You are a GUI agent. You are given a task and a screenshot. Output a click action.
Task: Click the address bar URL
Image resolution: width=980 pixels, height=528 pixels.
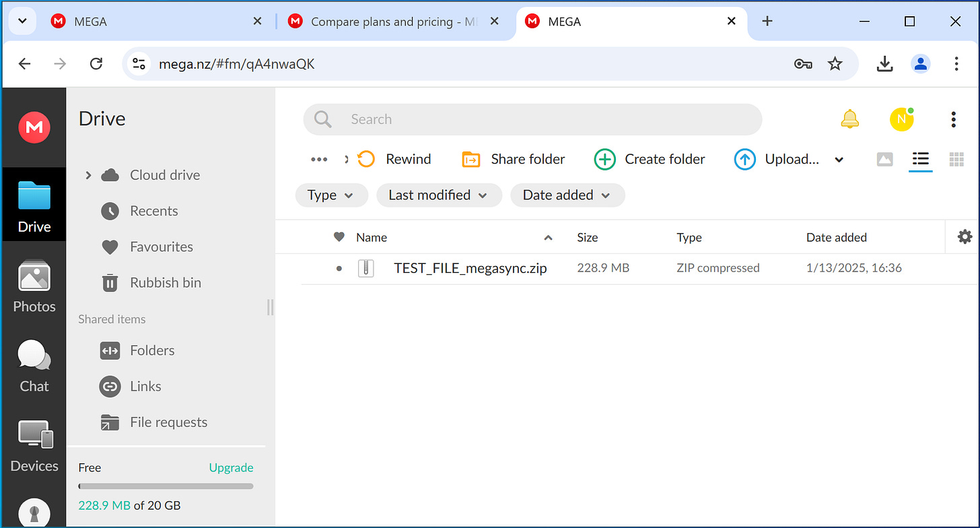[237, 64]
